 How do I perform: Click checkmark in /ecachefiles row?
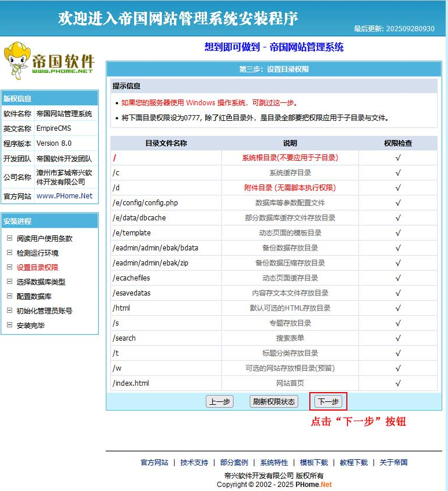tap(398, 278)
